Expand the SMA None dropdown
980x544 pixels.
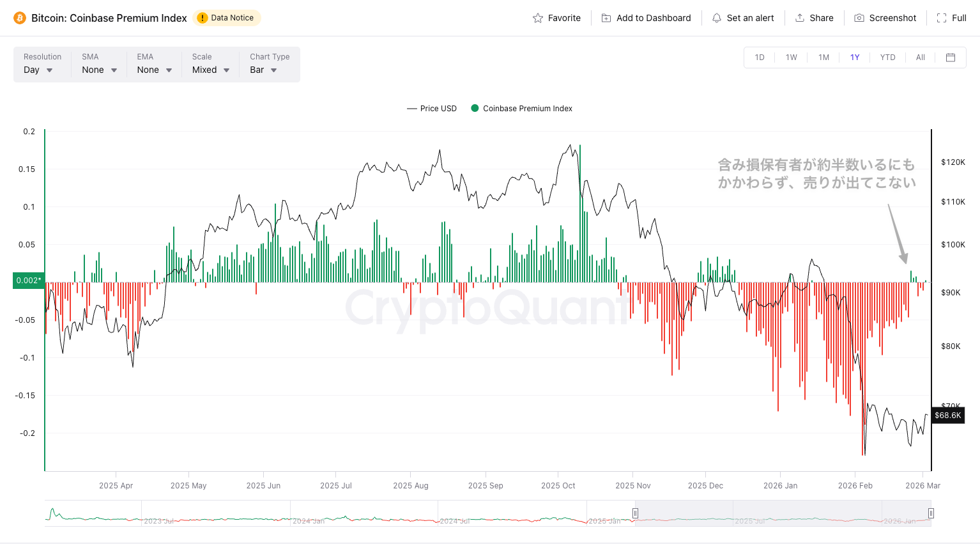click(x=99, y=70)
